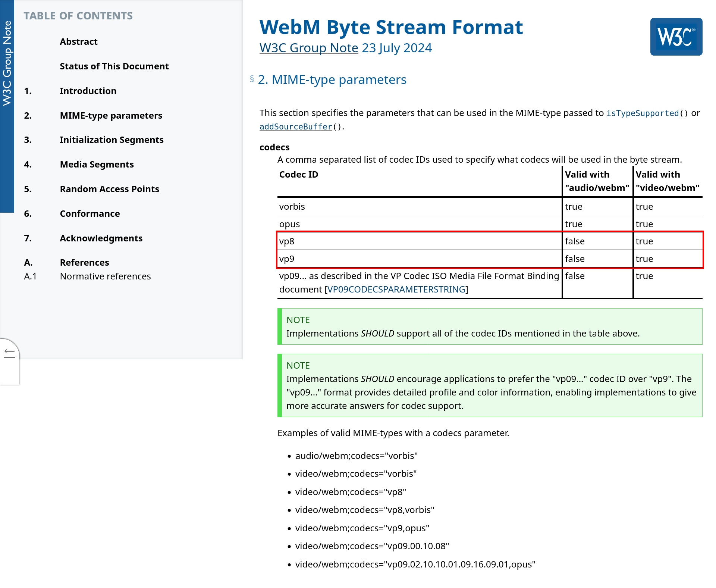This screenshot has height=588, width=716.
Task: Open the Conformance section
Action: 90,214
